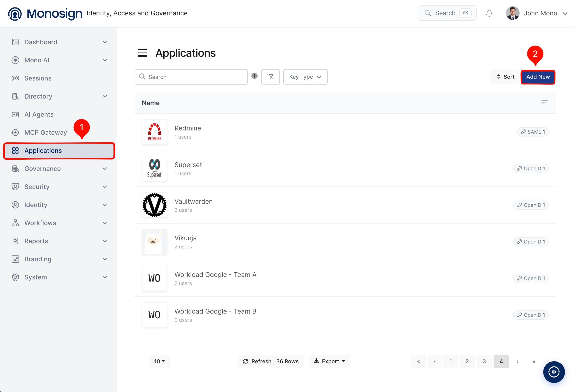The height and width of the screenshot is (392, 574).
Task: Click the Sort button
Action: (x=505, y=77)
